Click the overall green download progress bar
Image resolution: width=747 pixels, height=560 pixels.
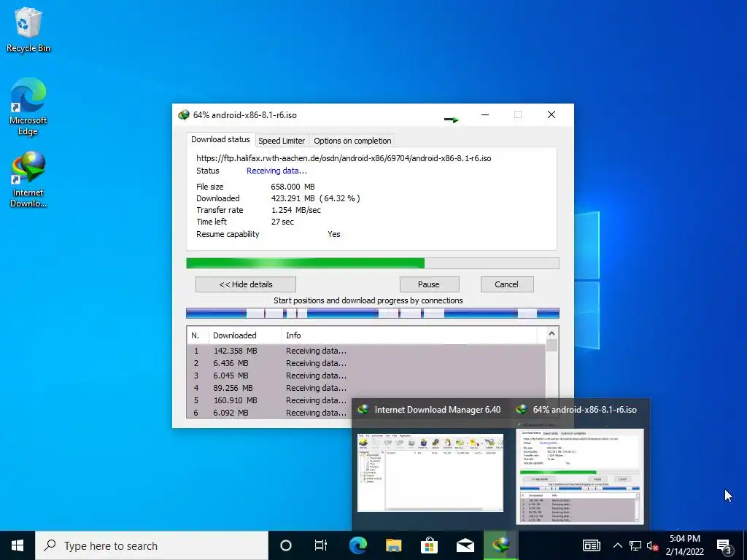click(x=373, y=263)
